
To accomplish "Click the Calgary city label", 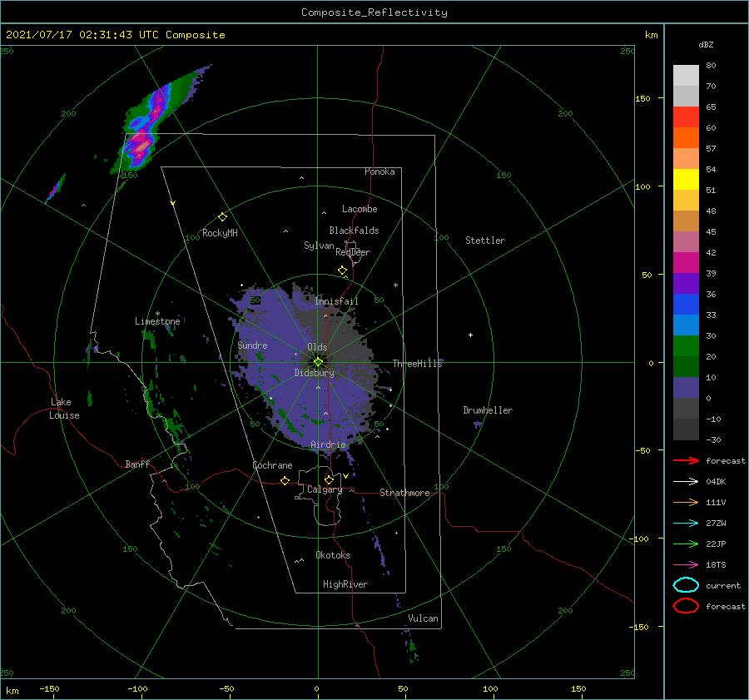I will coord(325,489).
